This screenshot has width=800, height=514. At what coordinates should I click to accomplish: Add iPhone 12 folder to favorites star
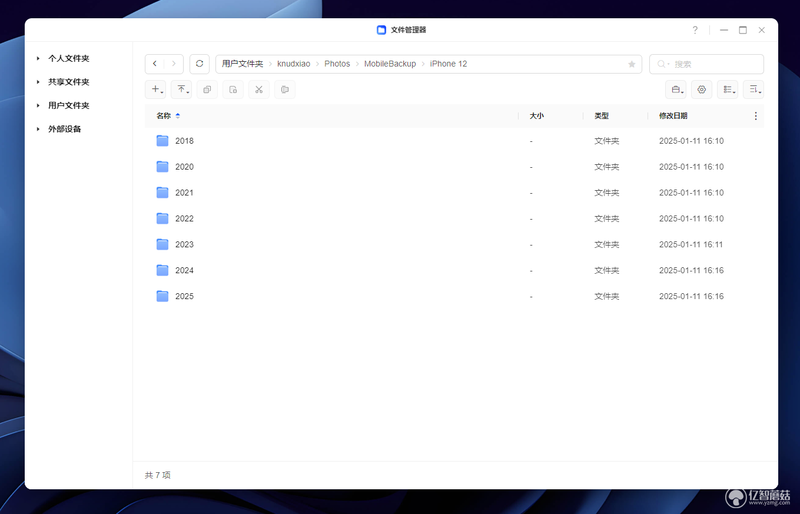[x=632, y=64]
